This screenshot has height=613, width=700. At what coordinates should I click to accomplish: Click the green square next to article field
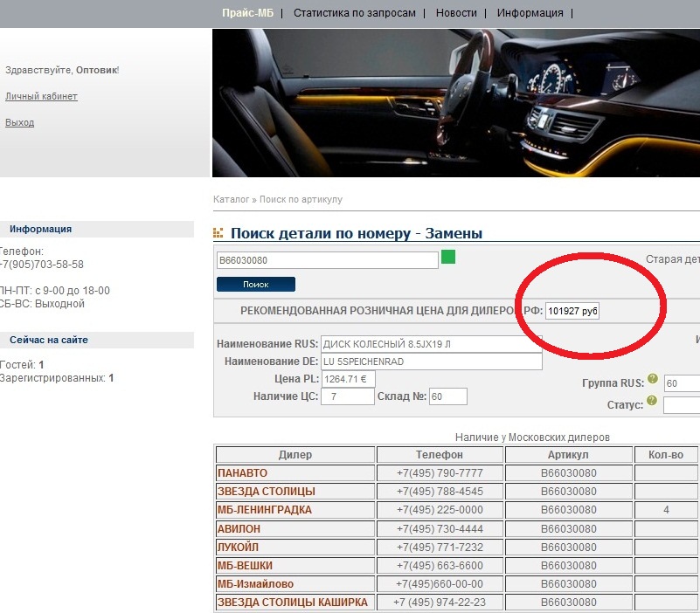pyautogui.click(x=448, y=257)
